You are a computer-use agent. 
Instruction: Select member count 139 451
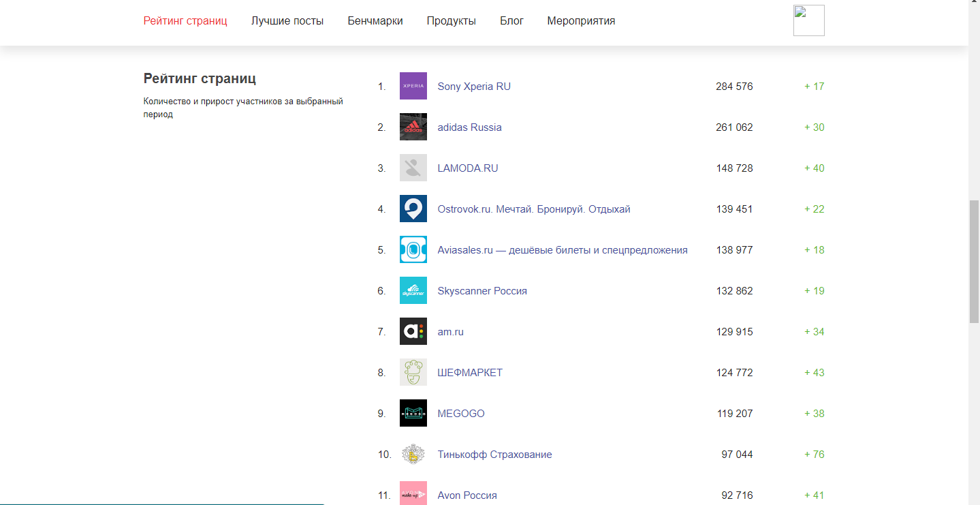[x=734, y=209]
